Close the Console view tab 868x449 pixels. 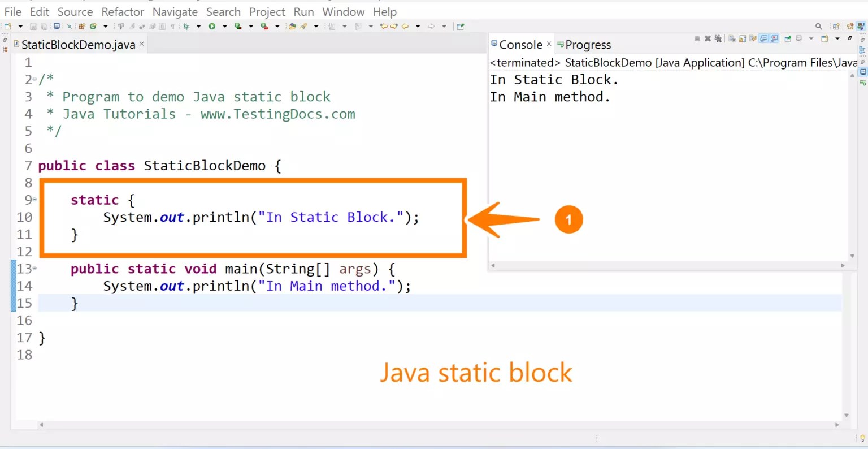pos(549,43)
